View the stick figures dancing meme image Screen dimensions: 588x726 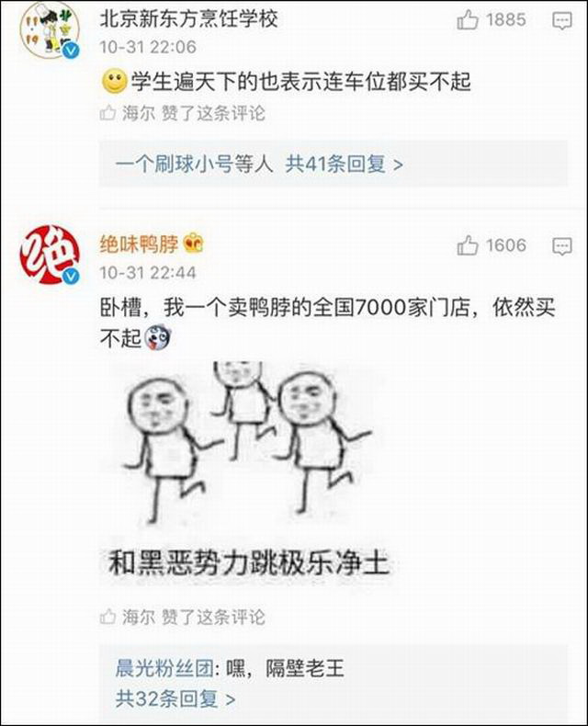click(x=247, y=473)
